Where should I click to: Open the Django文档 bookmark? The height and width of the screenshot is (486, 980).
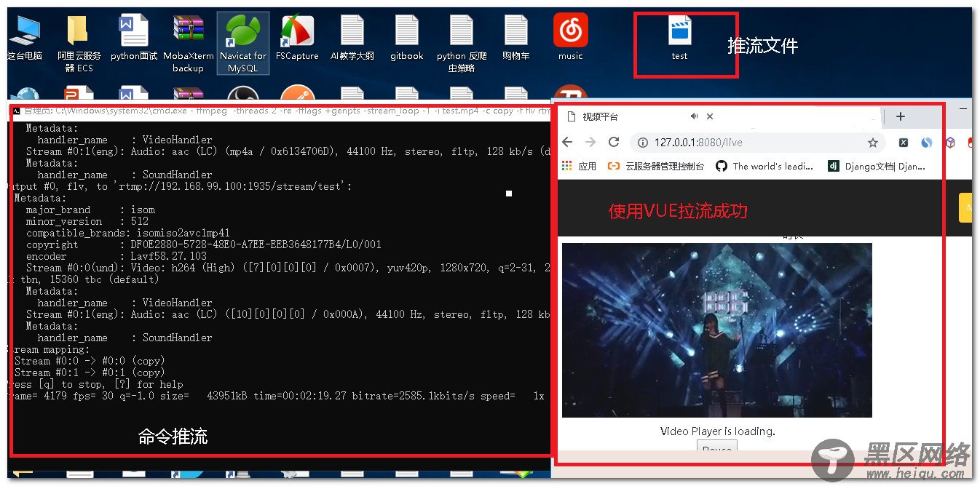click(x=877, y=166)
